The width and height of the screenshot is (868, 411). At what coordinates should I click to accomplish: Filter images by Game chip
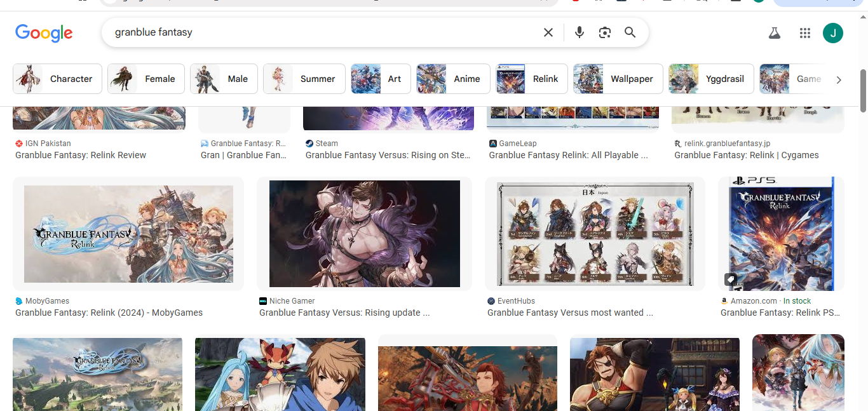[793, 79]
